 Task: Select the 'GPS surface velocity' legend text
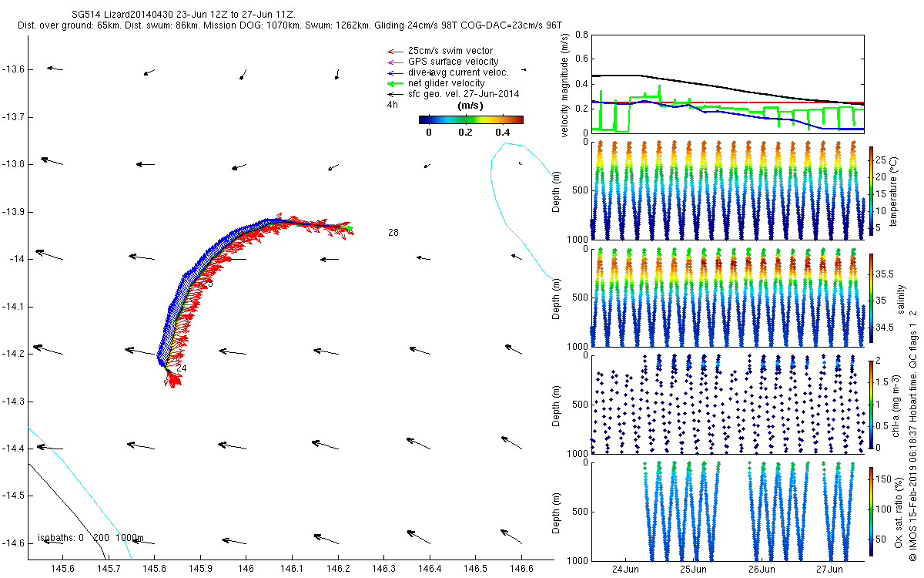453,62
